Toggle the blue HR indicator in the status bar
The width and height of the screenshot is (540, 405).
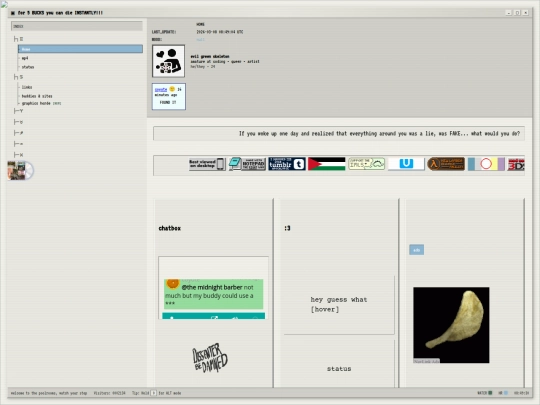tap(506, 393)
